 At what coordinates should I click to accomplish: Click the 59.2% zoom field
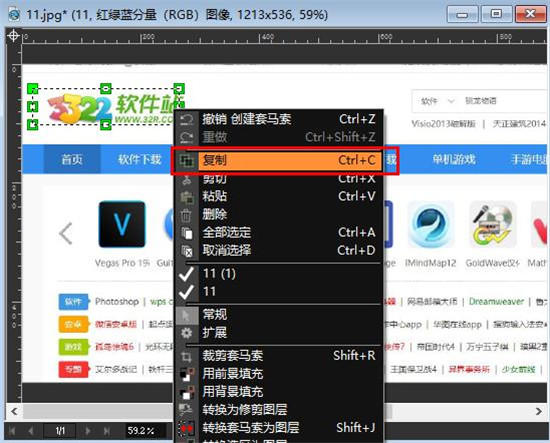point(141,431)
